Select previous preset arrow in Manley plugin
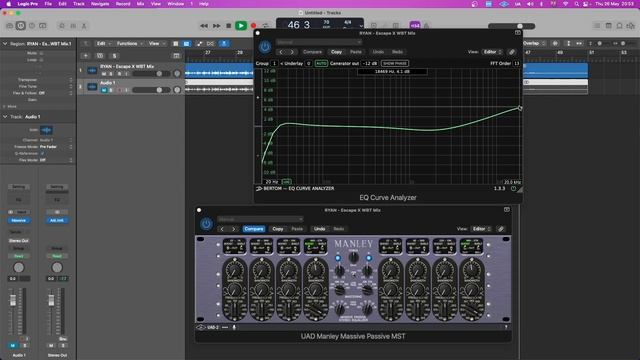 [x=222, y=229]
